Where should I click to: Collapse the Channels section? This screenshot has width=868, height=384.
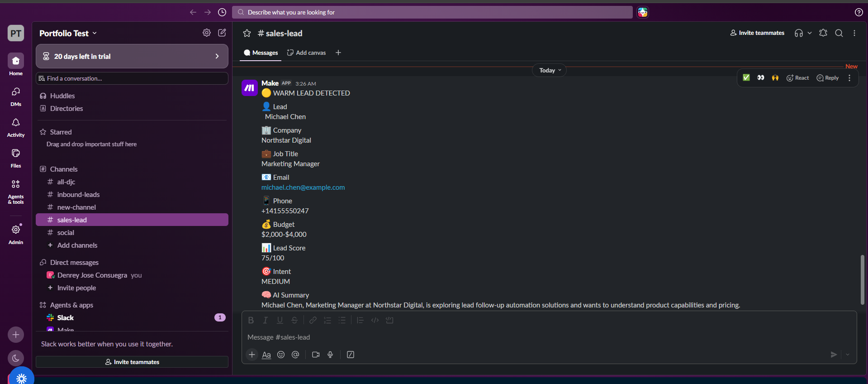(x=64, y=169)
